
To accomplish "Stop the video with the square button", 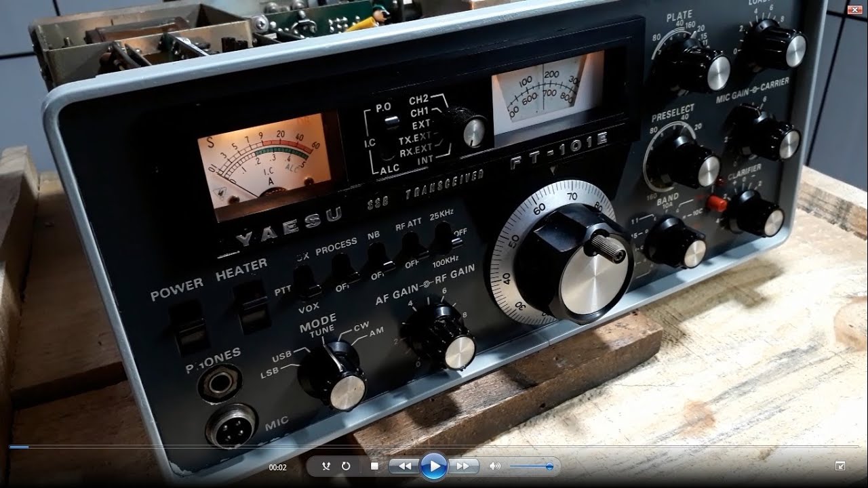I will click(374, 466).
